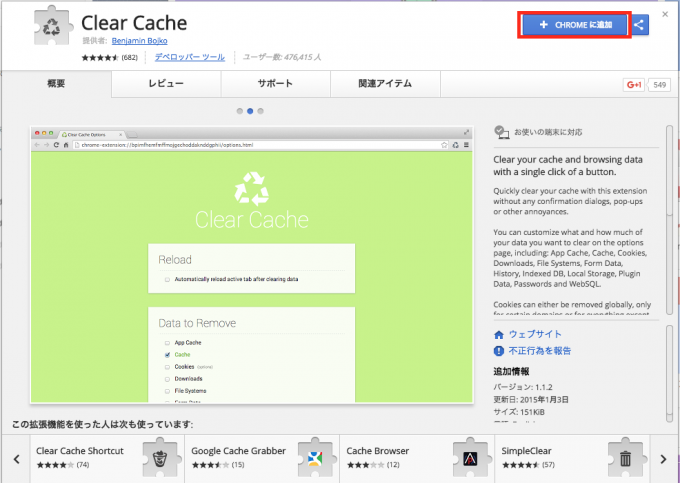Click the Clear Cache screenshot preview
Image resolution: width=680 pixels, height=483 pixels.
point(252,265)
